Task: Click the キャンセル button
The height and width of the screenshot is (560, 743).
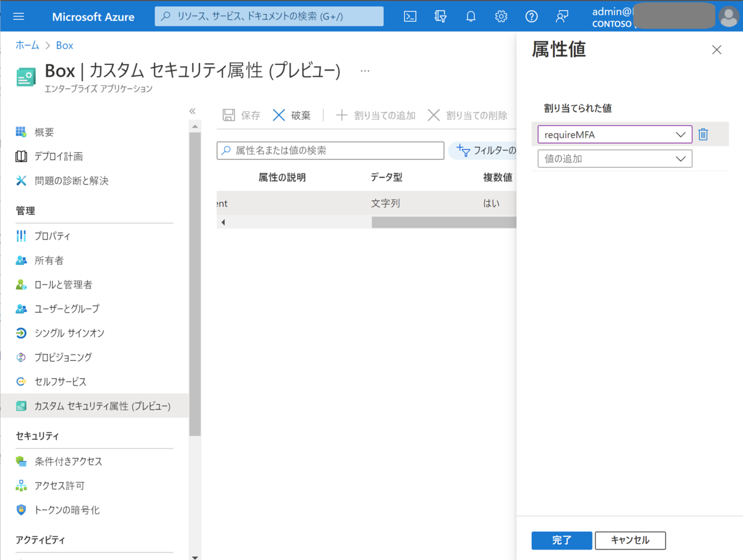Action: (630, 540)
